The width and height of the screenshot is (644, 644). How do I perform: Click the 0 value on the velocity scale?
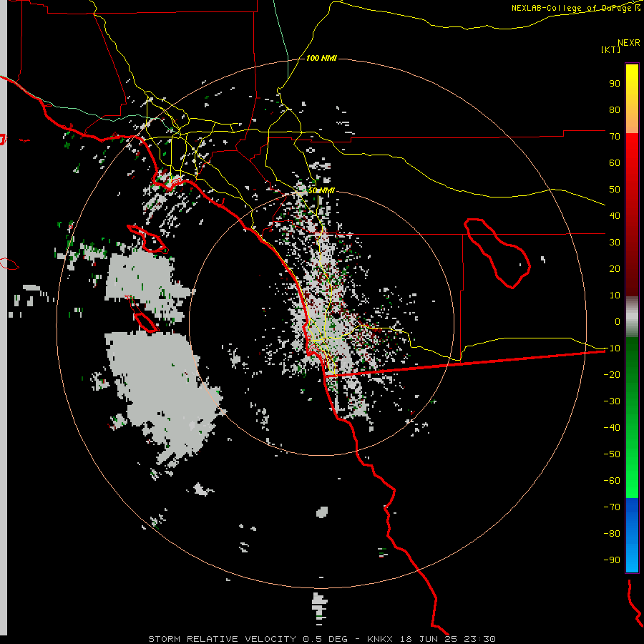click(618, 322)
